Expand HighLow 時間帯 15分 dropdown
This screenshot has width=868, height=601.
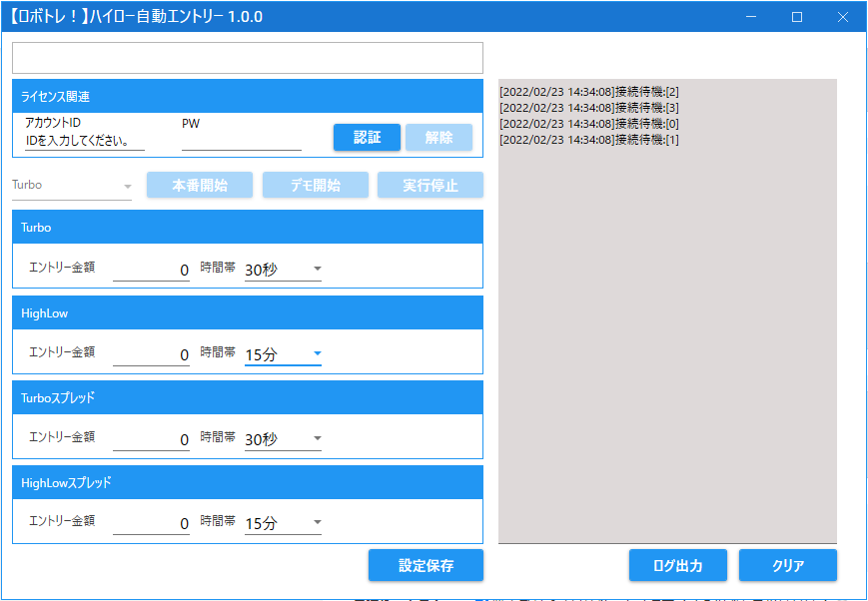pyautogui.click(x=284, y=354)
